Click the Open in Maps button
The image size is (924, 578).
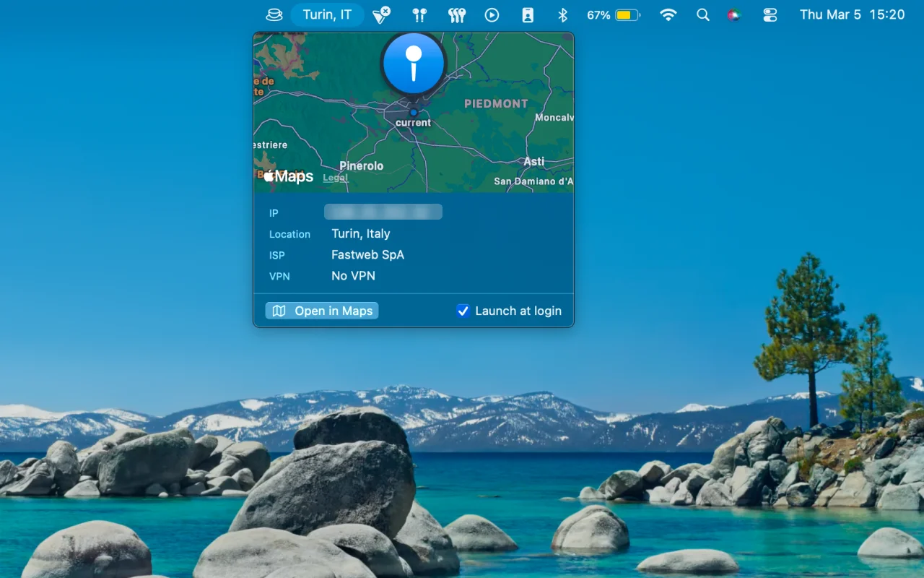tap(322, 311)
